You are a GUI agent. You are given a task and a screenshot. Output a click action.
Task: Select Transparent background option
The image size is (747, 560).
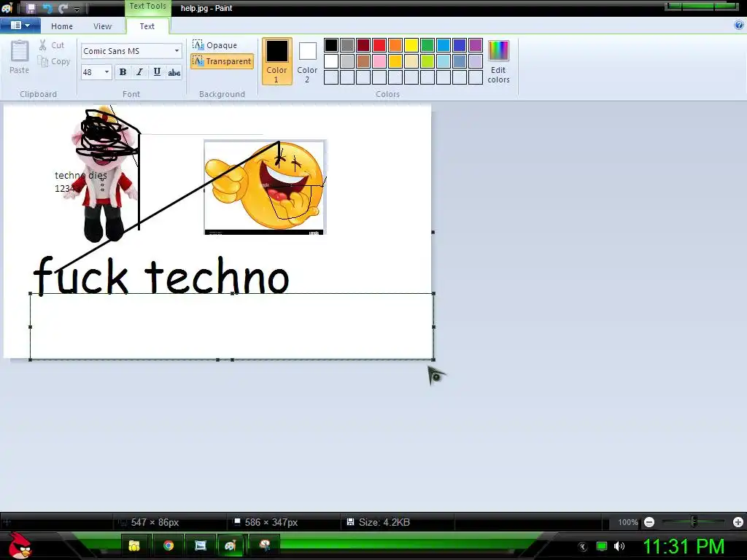tap(222, 61)
